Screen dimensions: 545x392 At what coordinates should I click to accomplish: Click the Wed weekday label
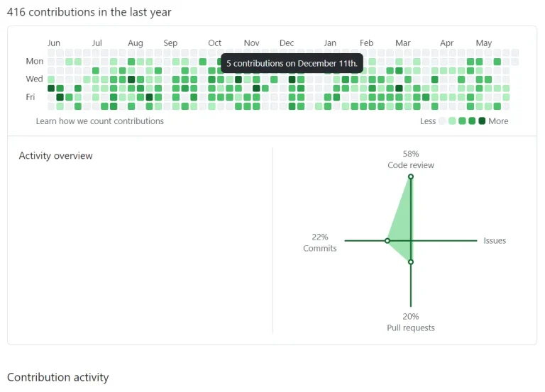point(34,79)
